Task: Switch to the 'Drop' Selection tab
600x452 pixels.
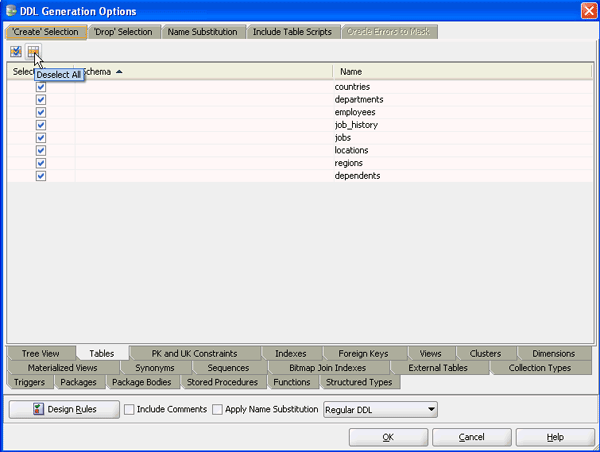Action: tap(123, 32)
